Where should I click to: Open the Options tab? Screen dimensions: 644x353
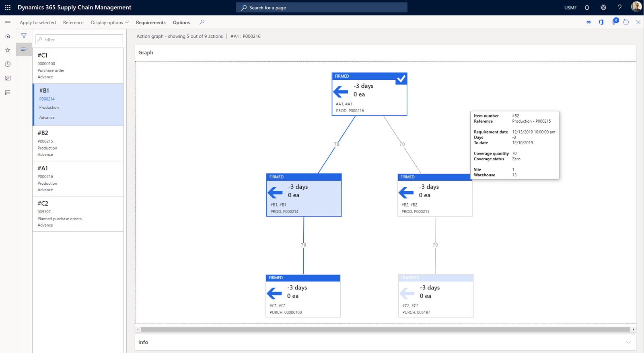(x=181, y=23)
